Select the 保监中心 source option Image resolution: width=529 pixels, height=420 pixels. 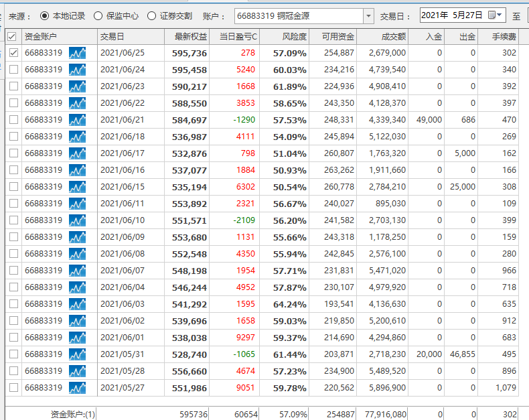tap(98, 15)
